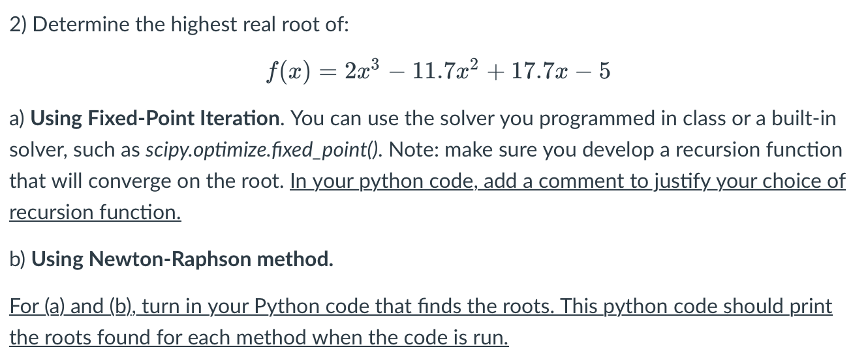
Task: Click the bold 'Using Fixed-Point Iteration' heading
Action: (155, 119)
